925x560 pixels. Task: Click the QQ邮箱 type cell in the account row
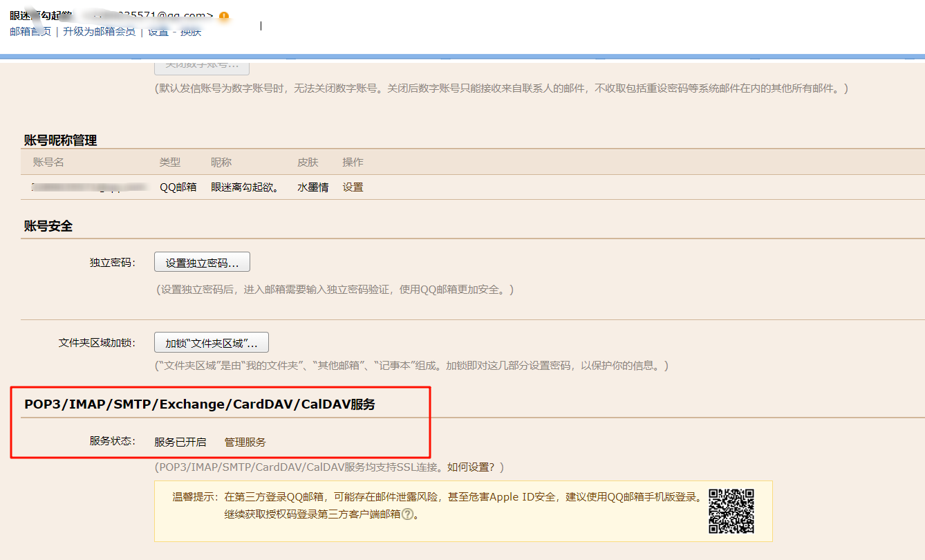178,187
